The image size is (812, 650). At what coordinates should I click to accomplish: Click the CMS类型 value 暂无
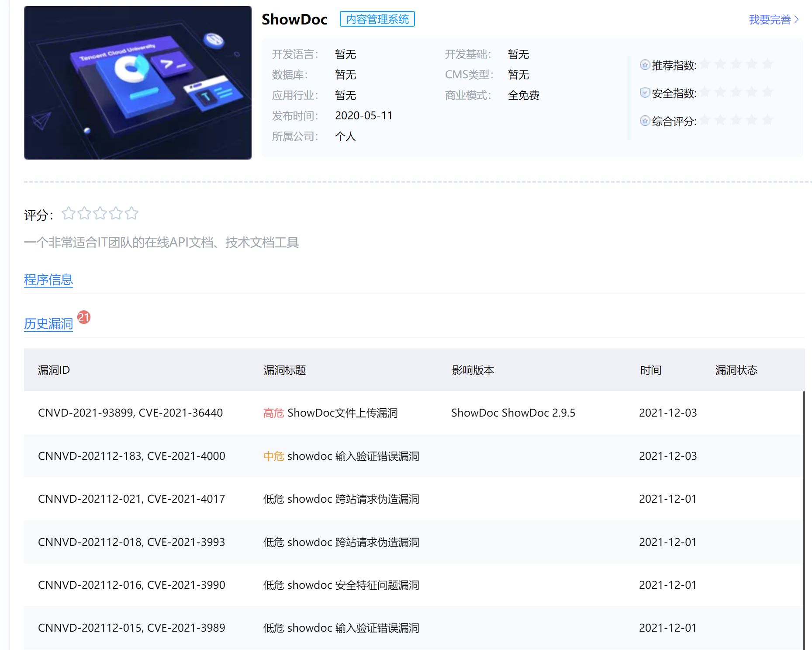pyautogui.click(x=518, y=75)
